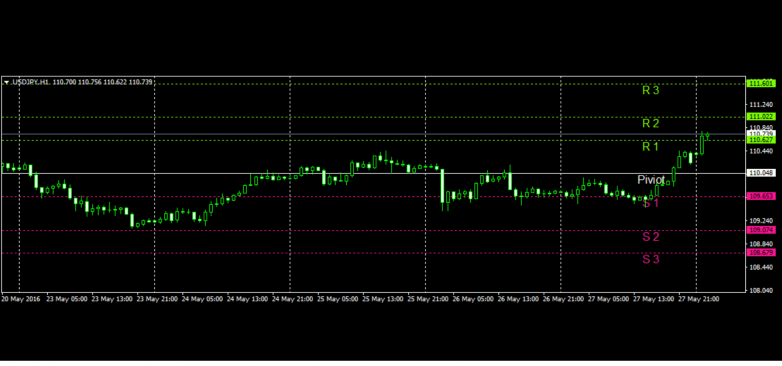This screenshot has width=782, height=366.
Task: Click the 108.440 price scale value
Action: point(761,267)
